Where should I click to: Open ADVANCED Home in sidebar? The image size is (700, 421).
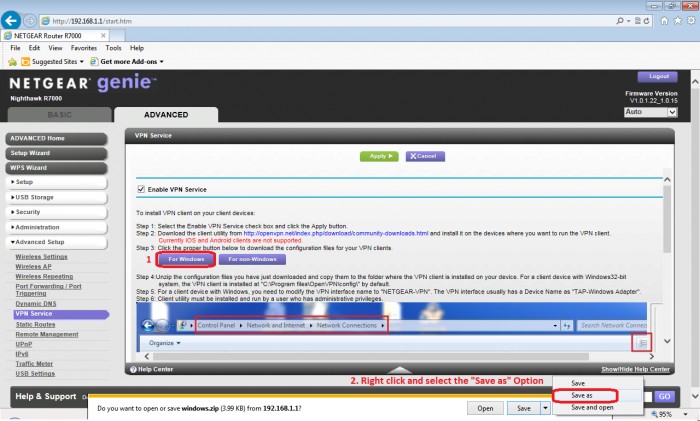pyautogui.click(x=56, y=139)
